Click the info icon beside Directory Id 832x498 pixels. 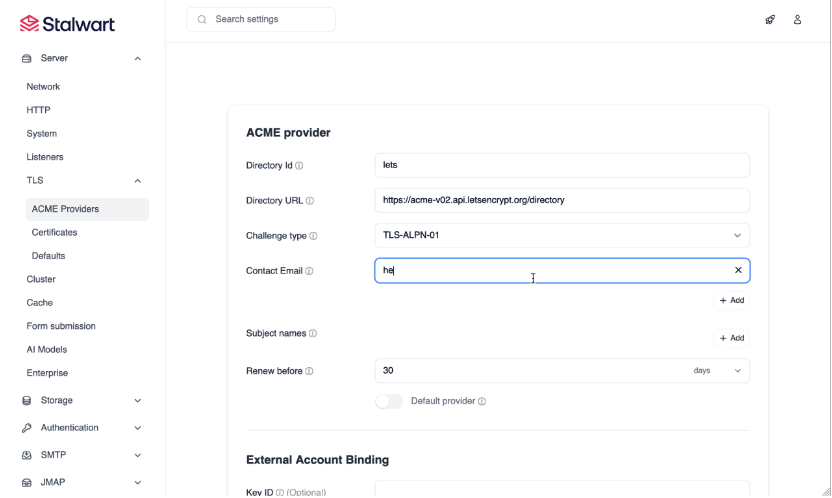click(299, 166)
